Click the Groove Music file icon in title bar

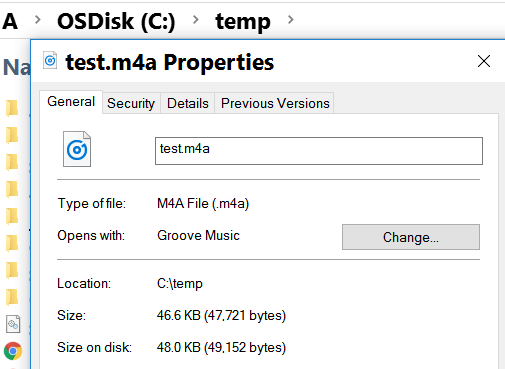pyautogui.click(x=50, y=60)
